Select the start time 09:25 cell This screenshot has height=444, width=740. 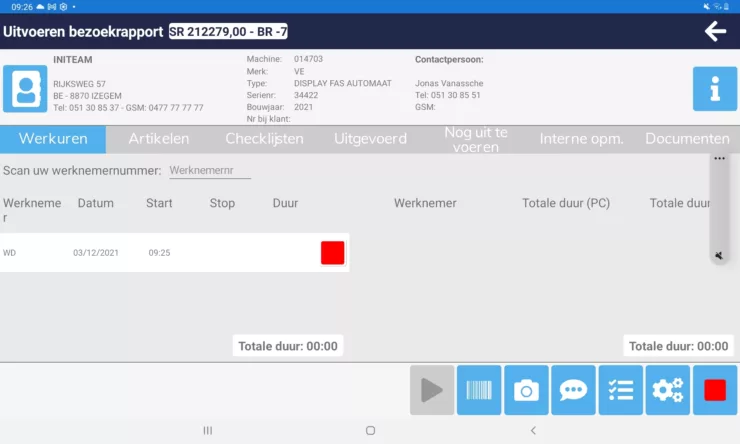click(x=159, y=253)
